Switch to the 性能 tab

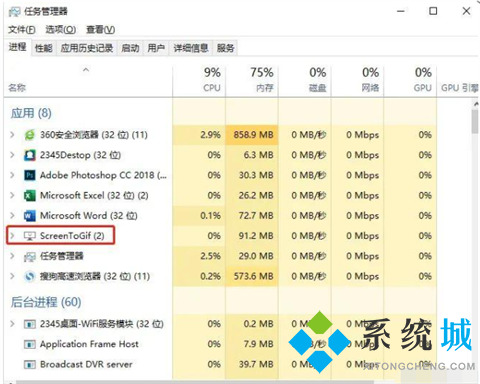[44, 48]
